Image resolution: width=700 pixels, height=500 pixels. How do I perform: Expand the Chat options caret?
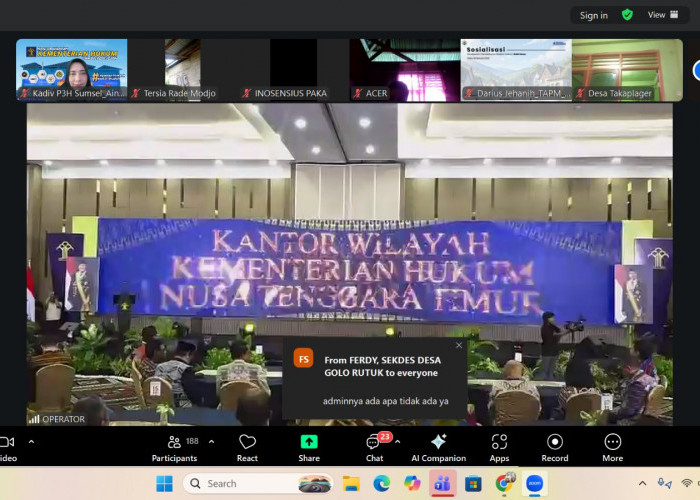[397, 441]
